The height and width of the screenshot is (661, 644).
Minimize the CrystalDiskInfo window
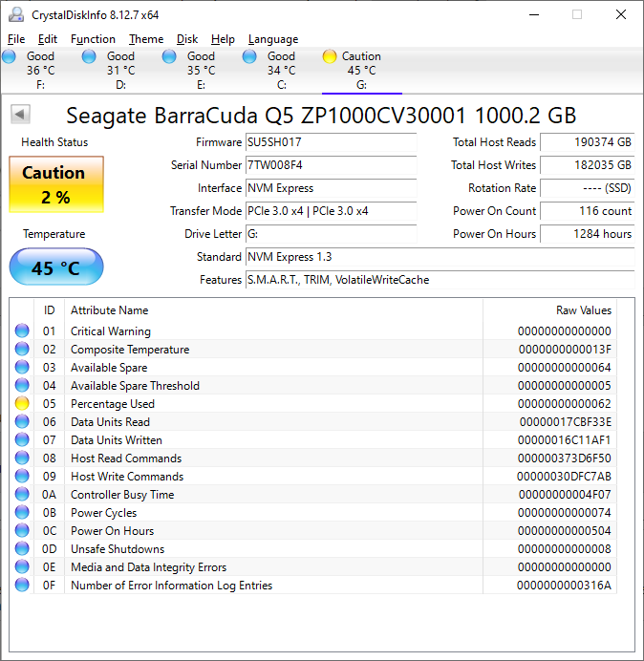[x=534, y=14]
